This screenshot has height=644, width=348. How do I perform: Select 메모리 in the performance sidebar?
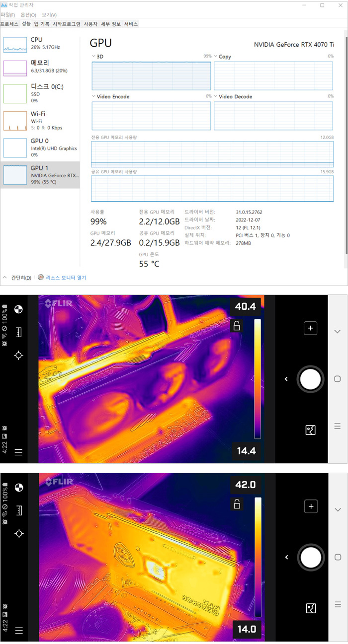[40, 67]
